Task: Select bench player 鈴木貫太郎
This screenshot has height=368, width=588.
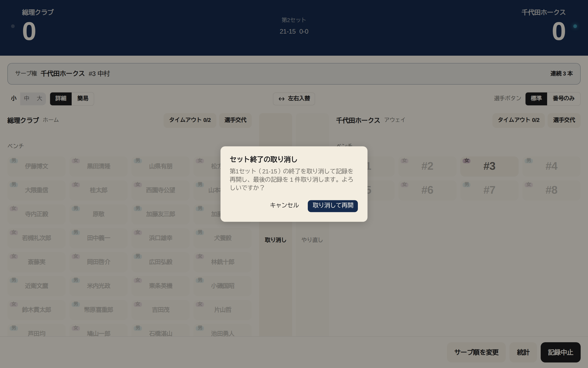Action: coord(37,310)
